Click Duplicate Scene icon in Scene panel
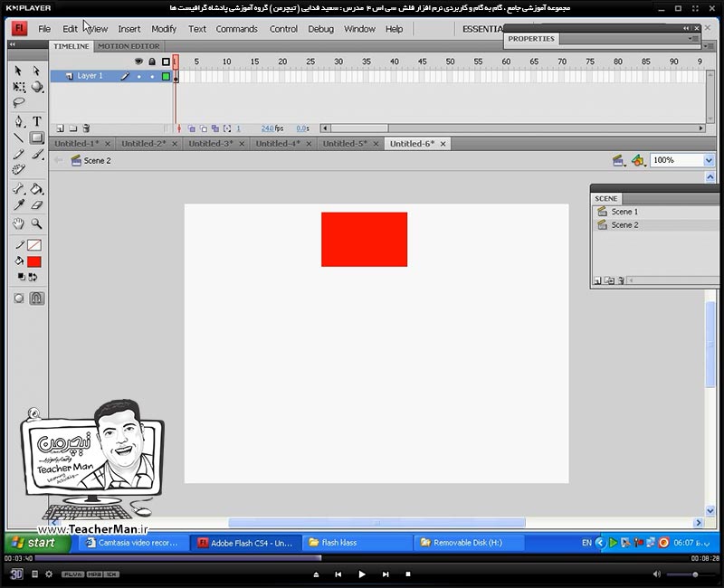This screenshot has height=588, width=724. 609,280
